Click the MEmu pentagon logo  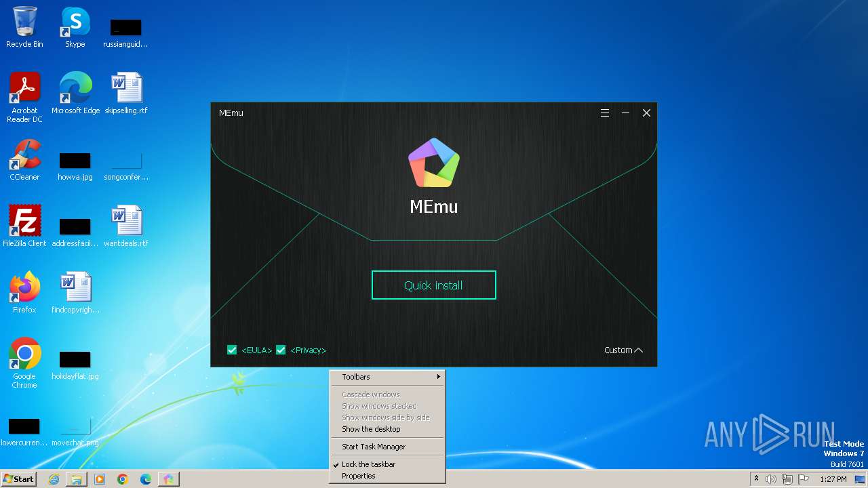(x=434, y=163)
